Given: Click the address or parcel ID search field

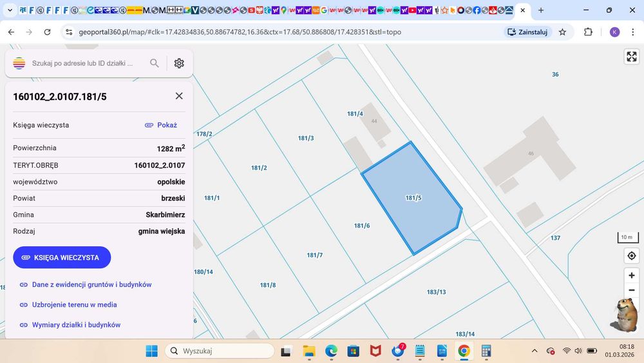Looking at the screenshot, I should (82, 63).
